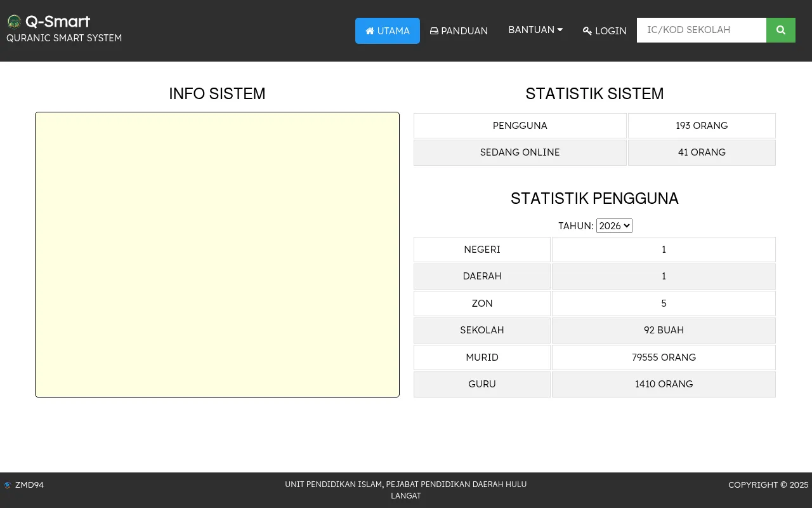Image resolution: width=812 pixels, height=508 pixels.
Task: Select the "193 ORANG" pengguna value
Action: click(702, 126)
